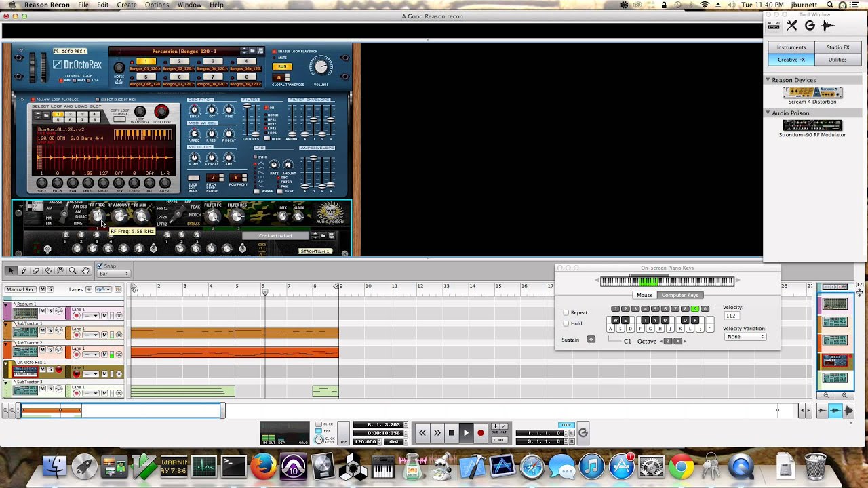Open the Velocity Variation None dropdown
868x488 pixels.
745,337
